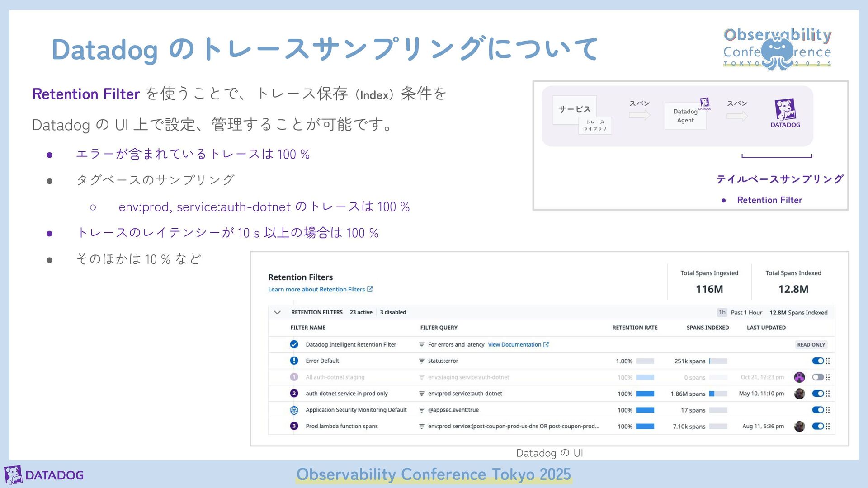
Task: Click retention rate bar for auth-dotnet prod filter
Action: 645,394
